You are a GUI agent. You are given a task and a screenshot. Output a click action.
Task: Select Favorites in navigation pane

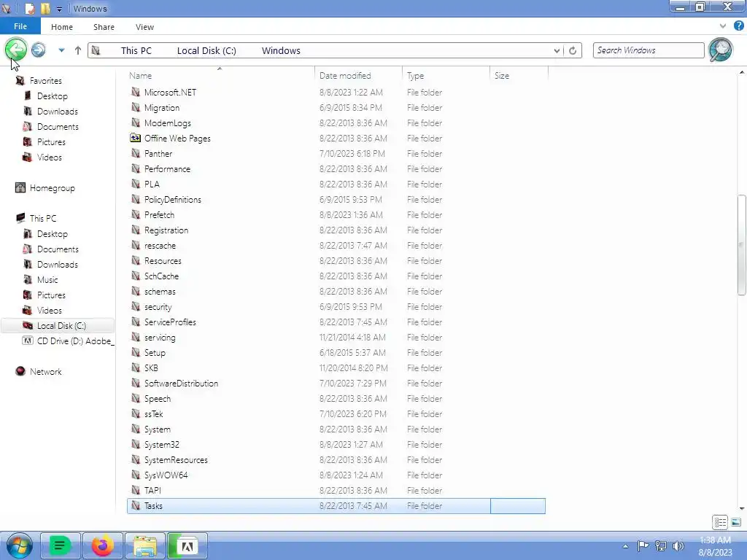tap(45, 81)
